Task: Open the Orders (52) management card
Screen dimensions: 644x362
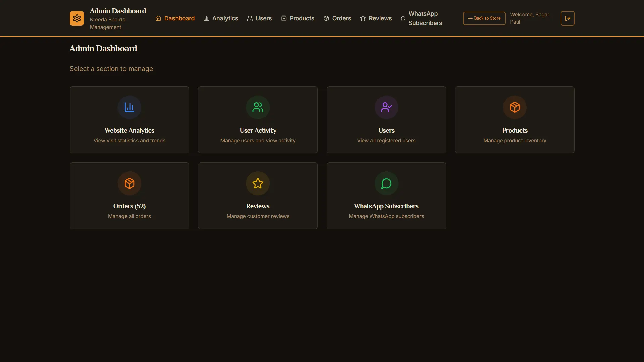Action: [129, 196]
